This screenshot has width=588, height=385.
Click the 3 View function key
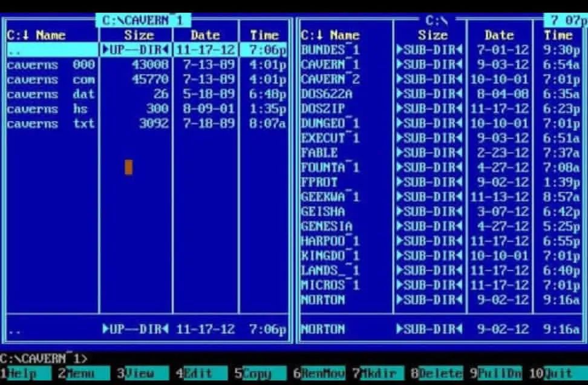click(x=143, y=373)
